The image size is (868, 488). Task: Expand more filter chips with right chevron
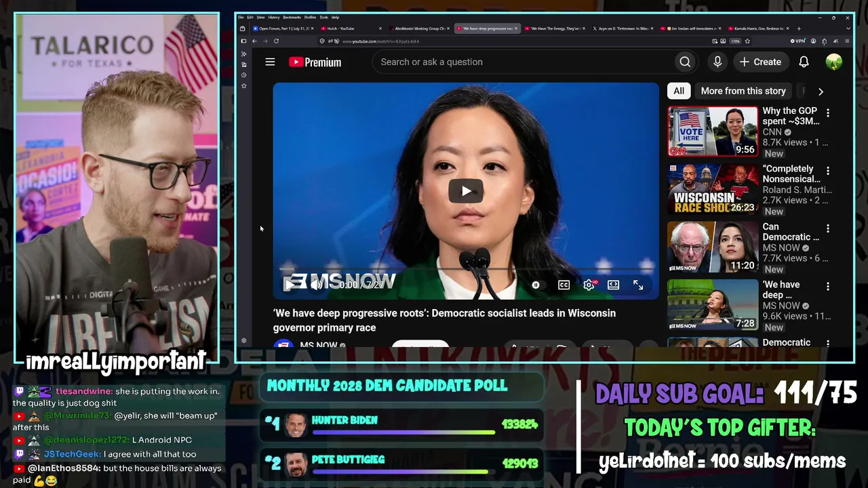pyautogui.click(x=821, y=91)
